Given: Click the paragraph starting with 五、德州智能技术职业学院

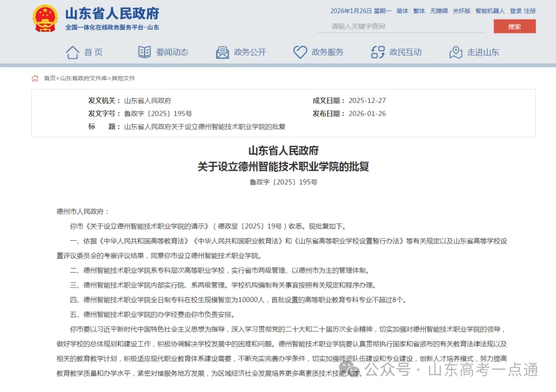Looking at the screenshot, I should pos(152,315).
